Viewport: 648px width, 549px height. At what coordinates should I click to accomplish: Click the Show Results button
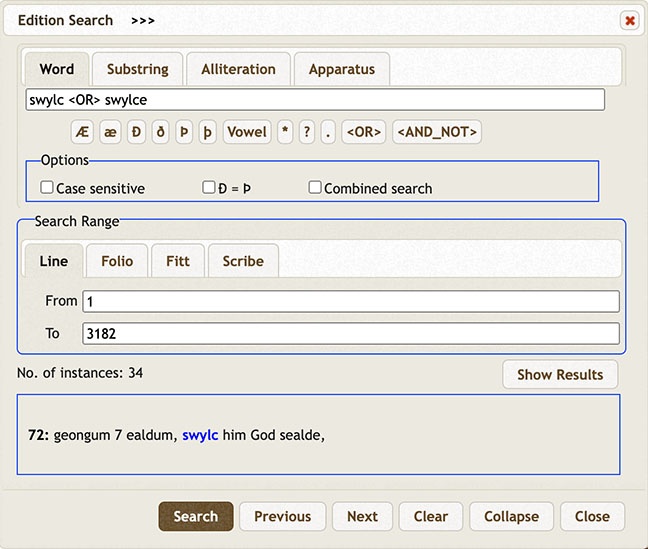point(560,375)
